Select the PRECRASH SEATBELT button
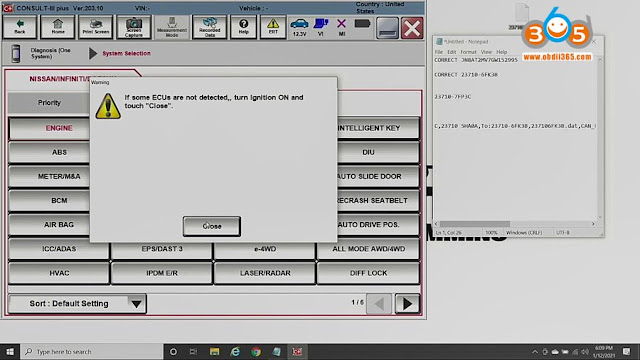The image size is (640, 360). tap(378, 200)
